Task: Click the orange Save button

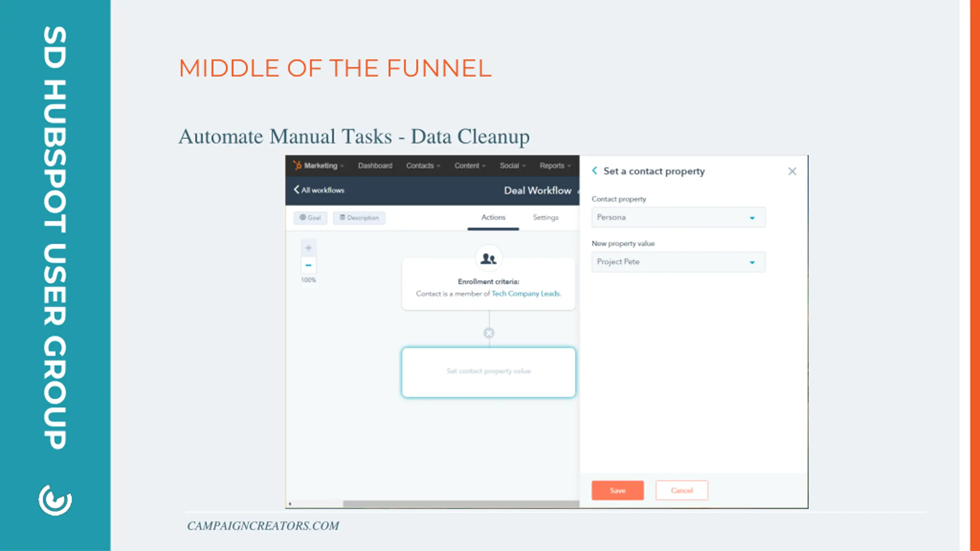Action: pyautogui.click(x=617, y=490)
